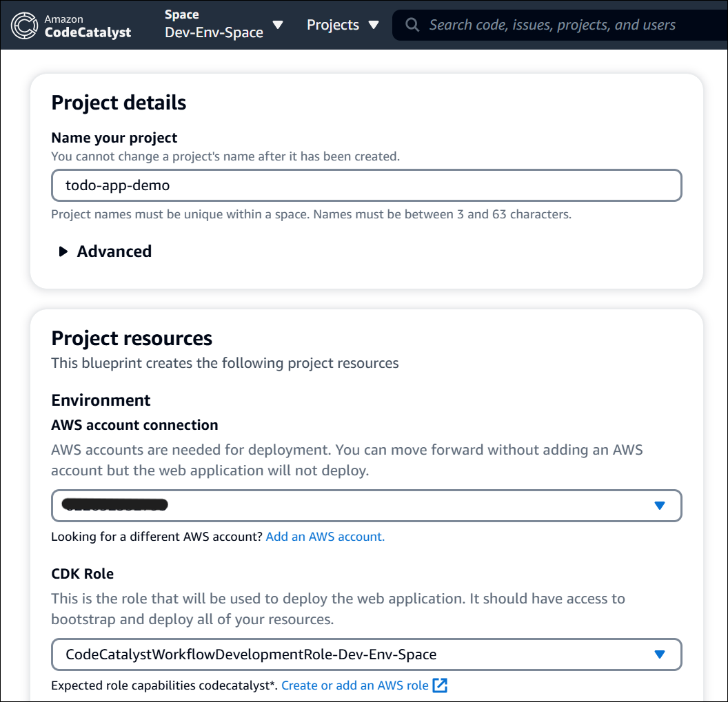Select the Dev-Env-Space space name
728x702 pixels.
click(214, 32)
